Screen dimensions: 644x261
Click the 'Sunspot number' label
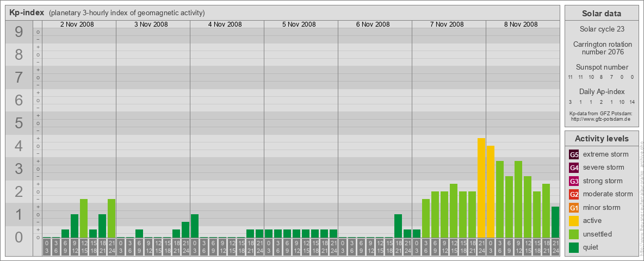pyautogui.click(x=602, y=67)
